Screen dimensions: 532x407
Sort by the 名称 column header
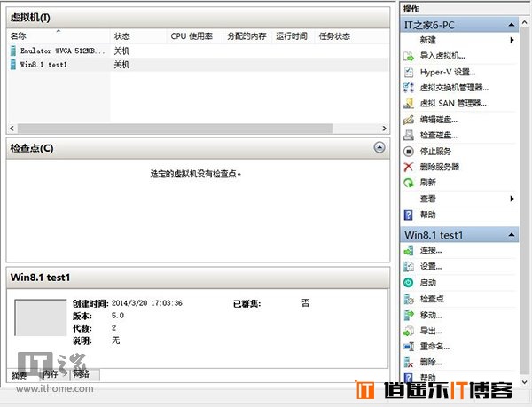59,36
